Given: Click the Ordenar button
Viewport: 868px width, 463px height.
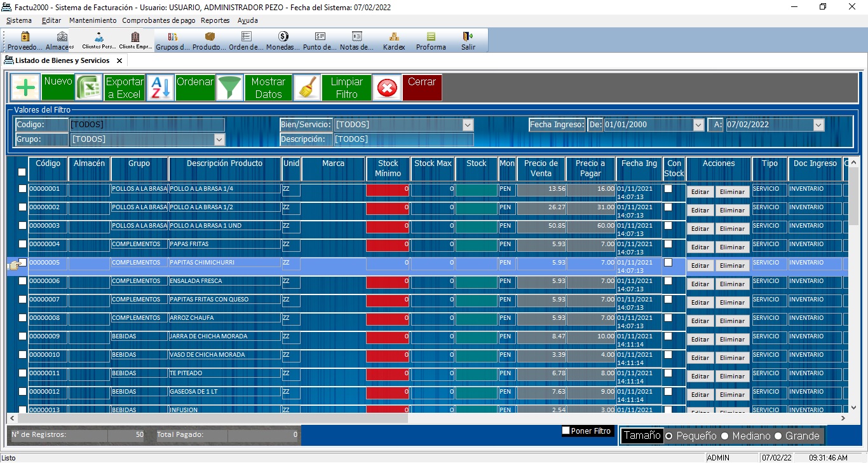Looking at the screenshot, I should click(195, 88).
